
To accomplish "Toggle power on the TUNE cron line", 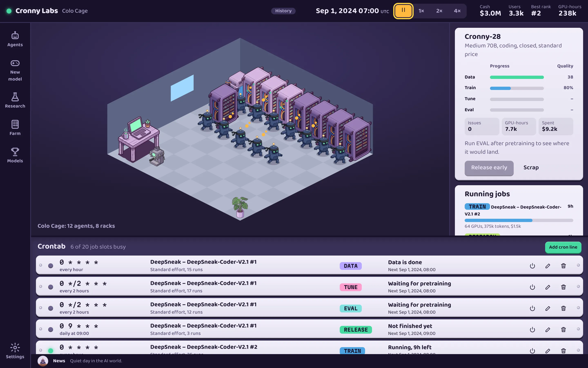I will (x=532, y=287).
